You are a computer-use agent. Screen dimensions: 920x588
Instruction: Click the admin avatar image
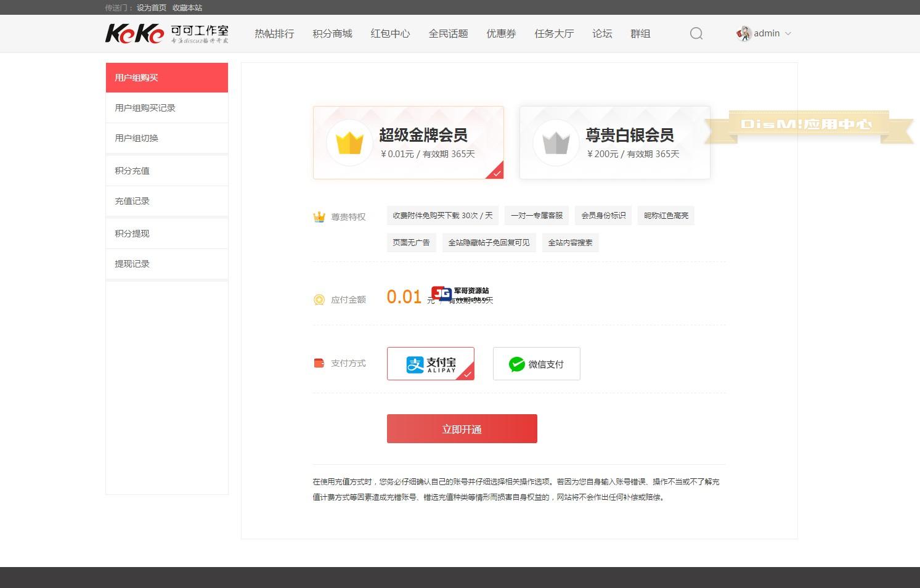pos(743,33)
